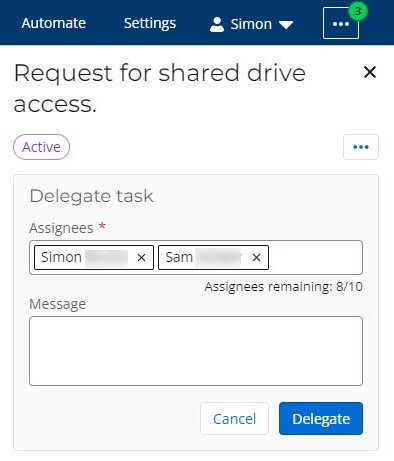
Task: Click into the Assignees input field
Action: pyautogui.click(x=315, y=257)
